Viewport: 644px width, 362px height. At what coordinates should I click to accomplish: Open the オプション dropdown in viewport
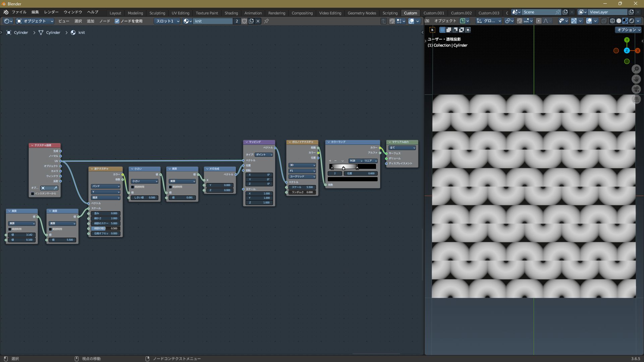click(628, 30)
